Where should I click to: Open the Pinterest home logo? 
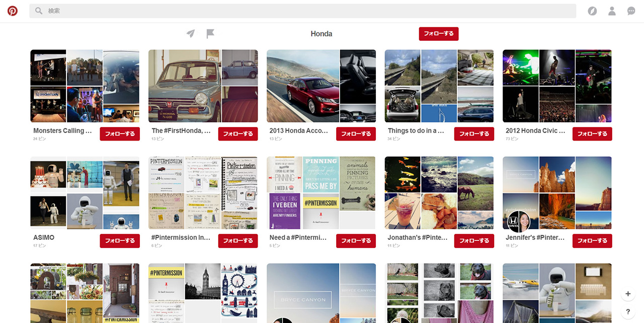tap(13, 11)
